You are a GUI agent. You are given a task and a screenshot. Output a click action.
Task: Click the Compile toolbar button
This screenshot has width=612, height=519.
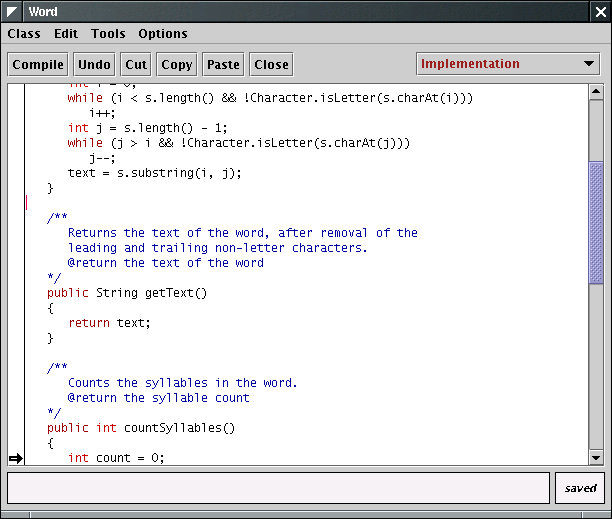[39, 64]
